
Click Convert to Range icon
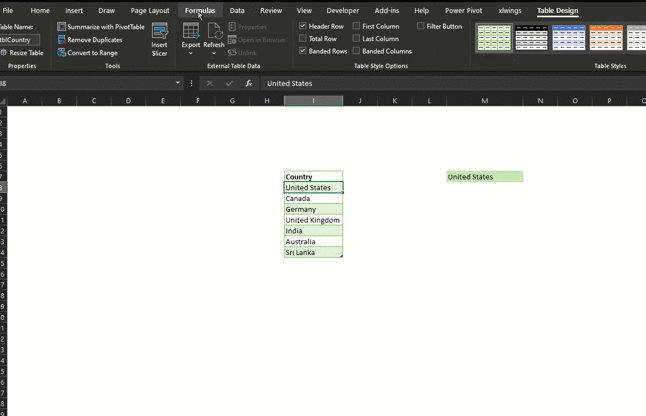pyautogui.click(x=61, y=53)
